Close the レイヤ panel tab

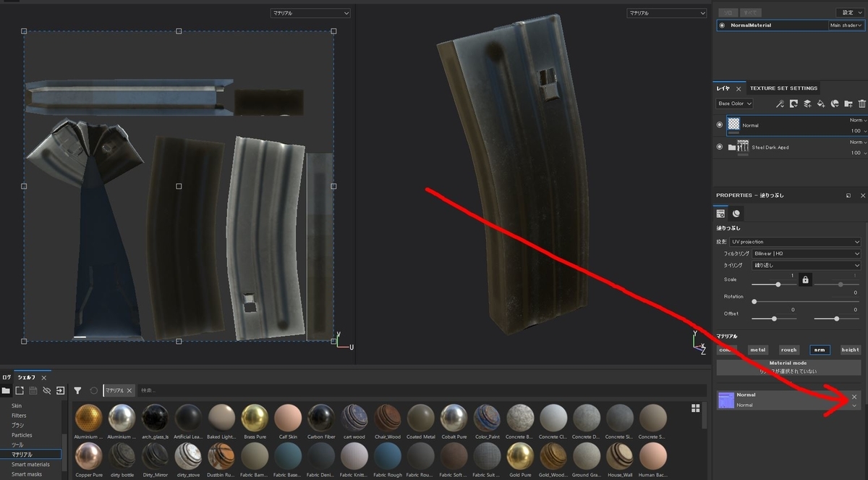click(x=739, y=88)
